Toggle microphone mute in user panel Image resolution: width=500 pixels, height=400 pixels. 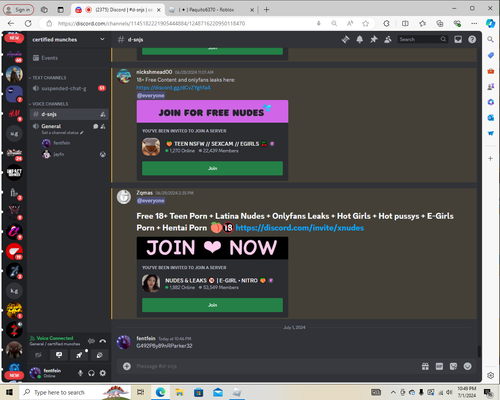coord(80,373)
